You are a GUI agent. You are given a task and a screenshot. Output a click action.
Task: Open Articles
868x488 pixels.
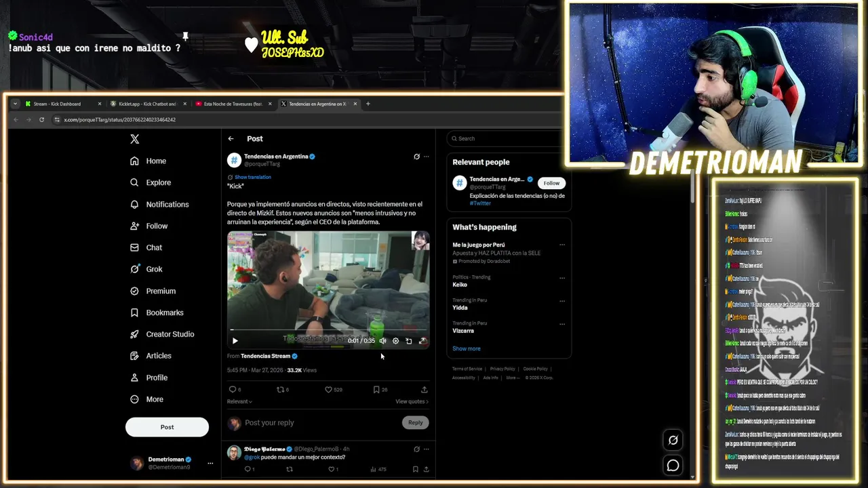click(151, 356)
